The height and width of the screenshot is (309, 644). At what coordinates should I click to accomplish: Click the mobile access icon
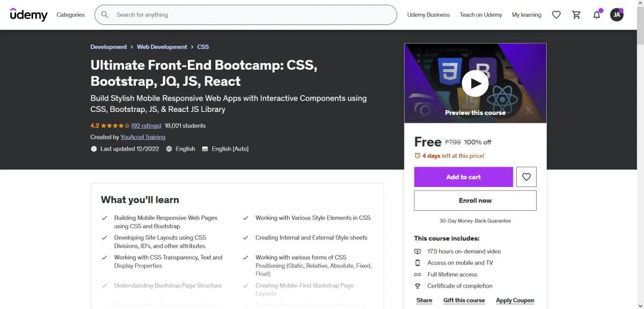coord(417,263)
